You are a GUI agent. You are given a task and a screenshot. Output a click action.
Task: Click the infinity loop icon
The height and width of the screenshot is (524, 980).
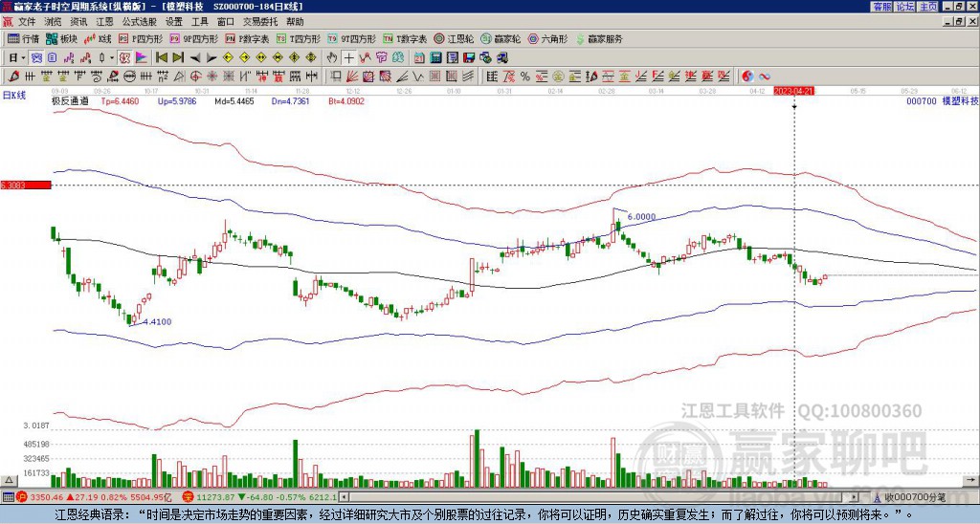765,76
